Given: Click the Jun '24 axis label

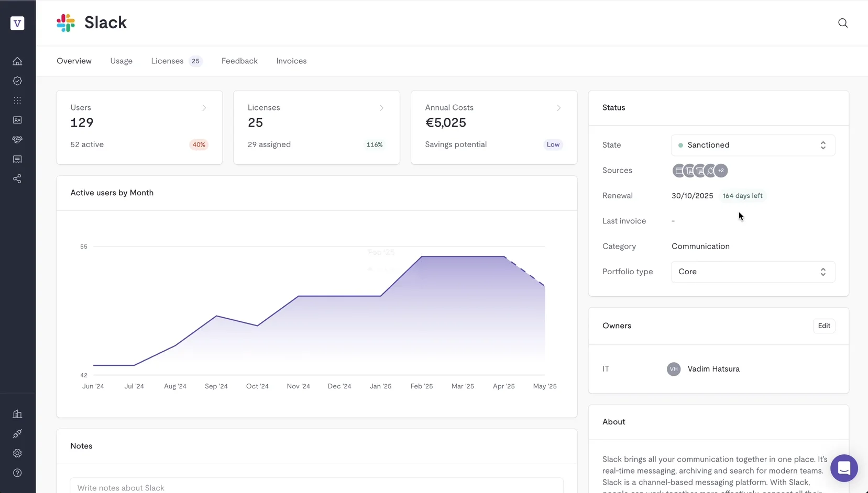Looking at the screenshot, I should [93, 386].
